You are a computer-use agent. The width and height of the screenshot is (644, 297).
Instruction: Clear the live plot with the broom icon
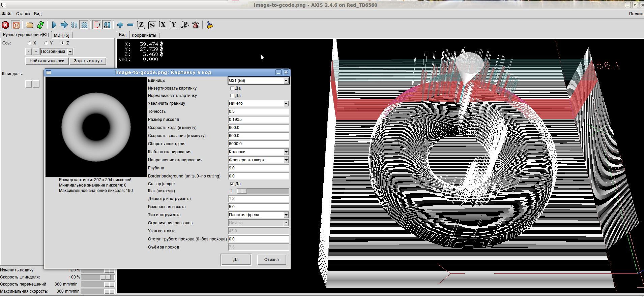pos(210,25)
